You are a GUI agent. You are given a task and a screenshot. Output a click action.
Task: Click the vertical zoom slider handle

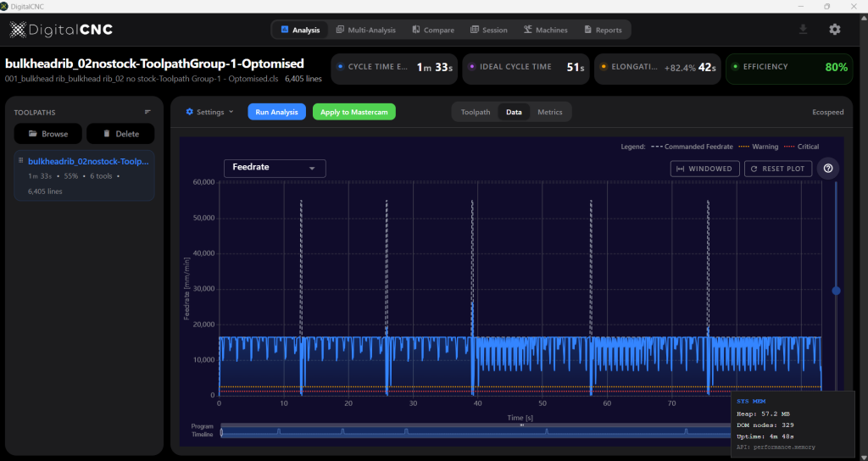836,291
